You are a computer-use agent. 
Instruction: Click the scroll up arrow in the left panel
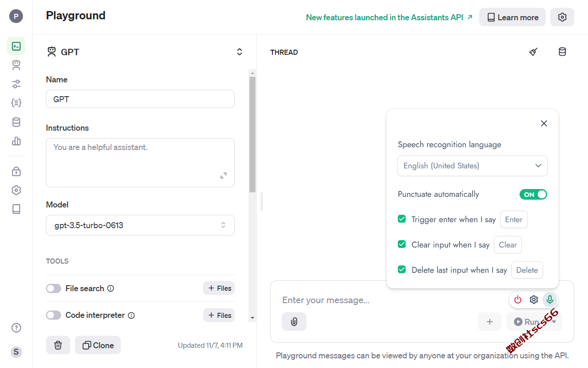click(252, 73)
